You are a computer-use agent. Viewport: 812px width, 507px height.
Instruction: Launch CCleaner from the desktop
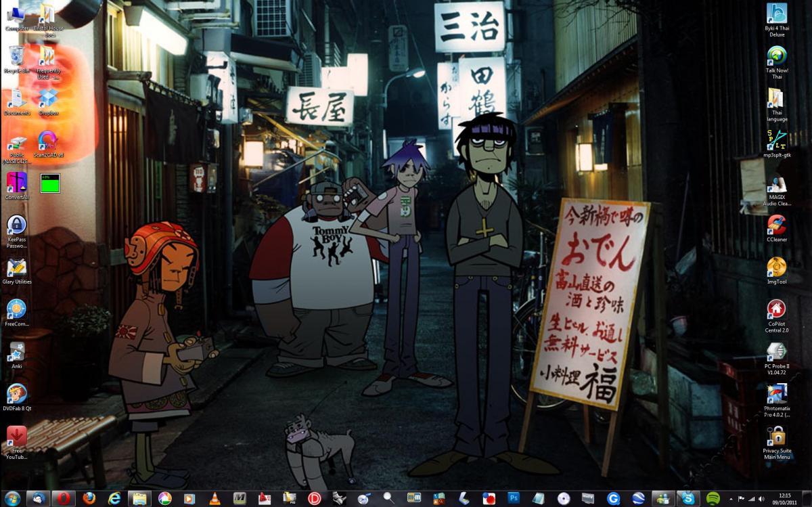[x=777, y=228]
